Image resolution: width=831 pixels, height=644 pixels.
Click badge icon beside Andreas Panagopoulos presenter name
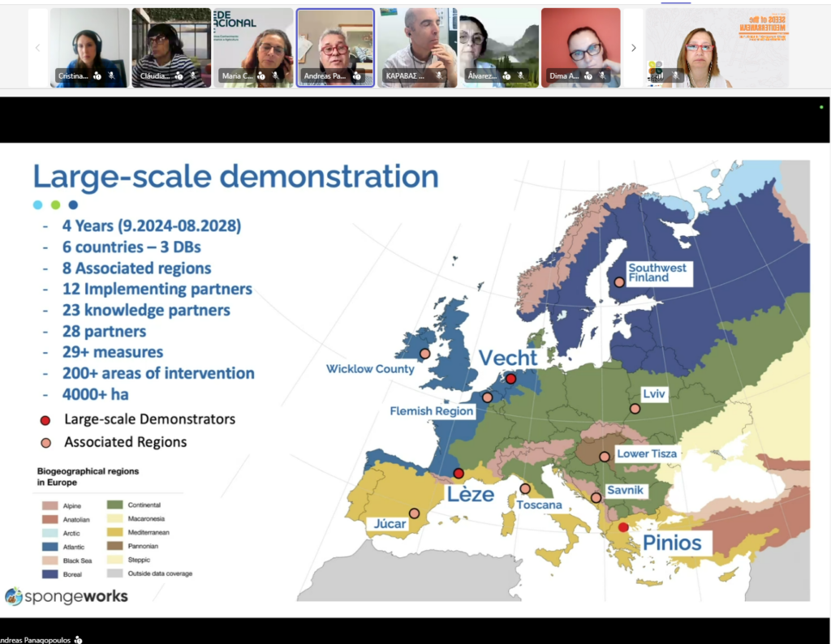(79, 640)
